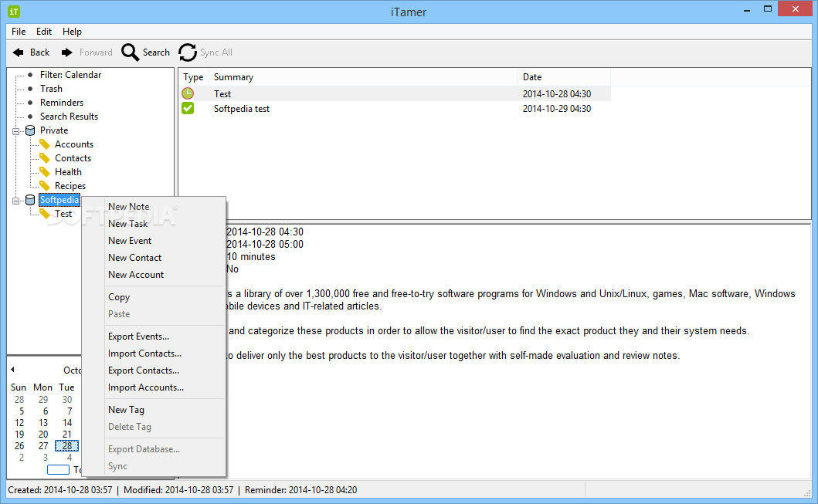Sort list by Summary column header
Image resolution: width=818 pixels, height=504 pixels.
pos(233,77)
